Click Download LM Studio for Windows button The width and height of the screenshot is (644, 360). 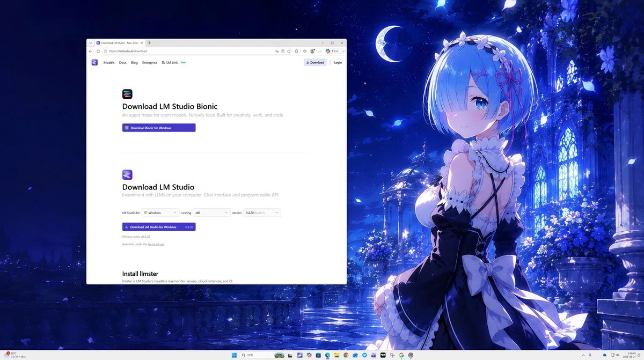click(159, 227)
